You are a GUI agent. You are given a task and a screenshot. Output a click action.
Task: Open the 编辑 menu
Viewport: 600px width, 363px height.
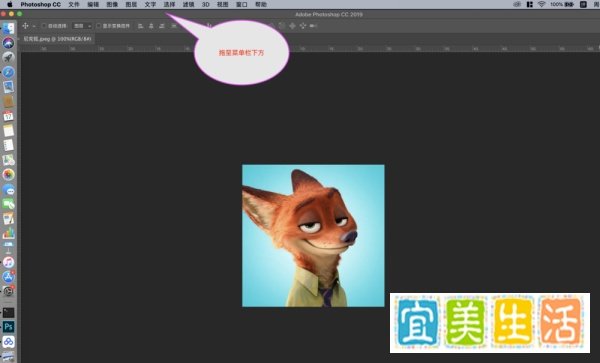click(93, 5)
